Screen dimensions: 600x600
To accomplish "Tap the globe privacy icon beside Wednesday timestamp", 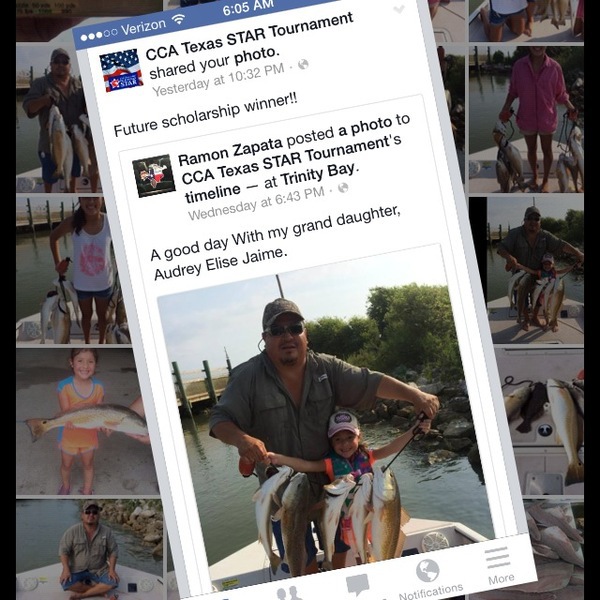I will pyautogui.click(x=343, y=188).
